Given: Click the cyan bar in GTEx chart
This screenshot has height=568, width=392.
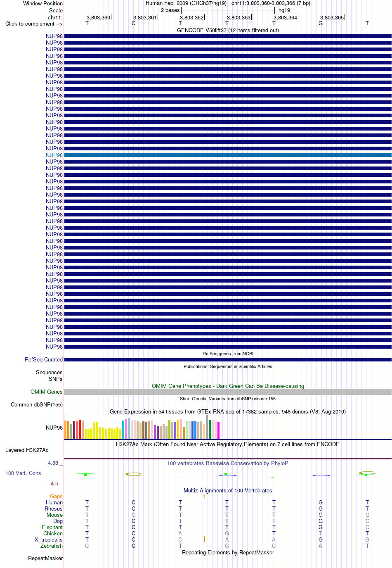Looking at the screenshot, I should pos(123,430).
